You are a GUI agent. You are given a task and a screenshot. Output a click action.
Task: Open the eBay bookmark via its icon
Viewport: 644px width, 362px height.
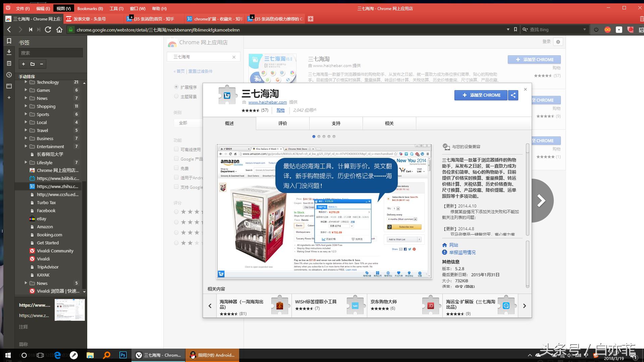(33, 219)
